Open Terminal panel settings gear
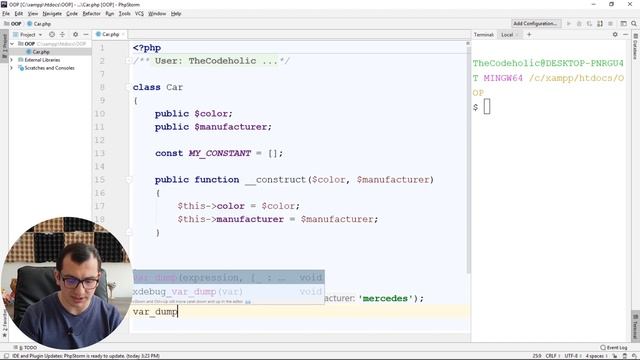The image size is (640, 360). tap(615, 35)
